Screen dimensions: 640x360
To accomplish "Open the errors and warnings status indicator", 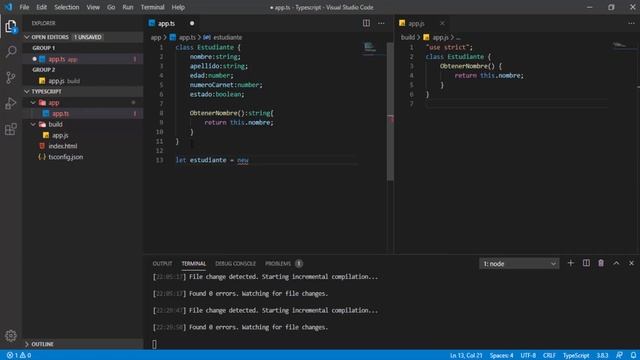I will (x=19, y=356).
